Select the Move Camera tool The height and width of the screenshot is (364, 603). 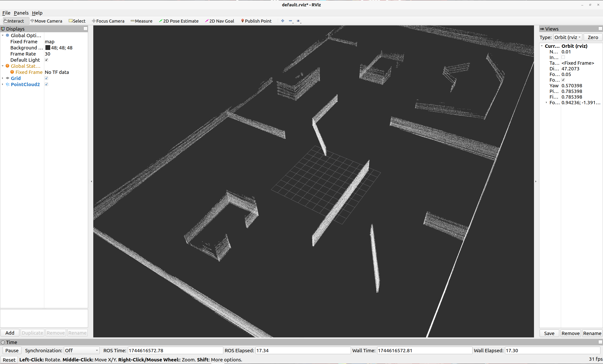click(46, 21)
